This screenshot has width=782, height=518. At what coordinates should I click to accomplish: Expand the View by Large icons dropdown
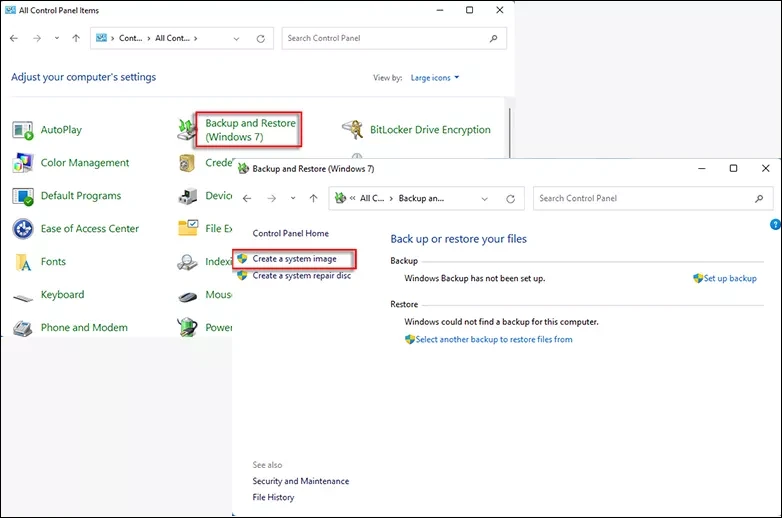point(436,78)
